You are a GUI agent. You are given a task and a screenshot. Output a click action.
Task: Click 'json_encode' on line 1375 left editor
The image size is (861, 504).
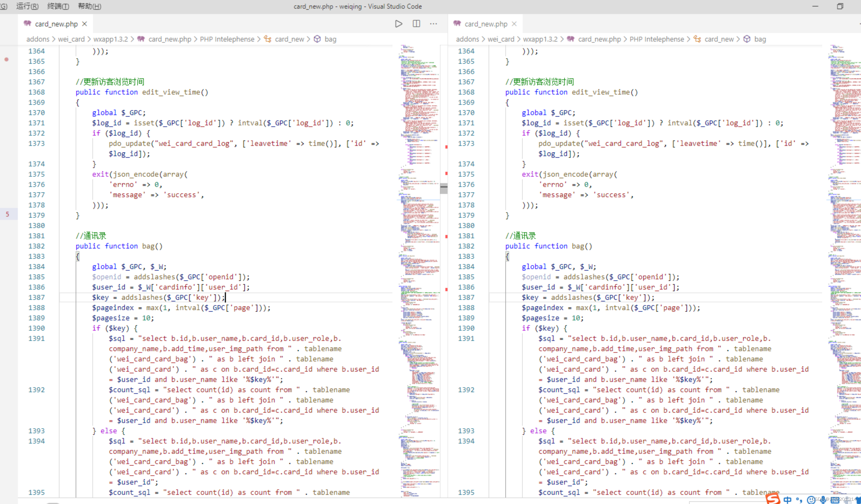(136, 174)
